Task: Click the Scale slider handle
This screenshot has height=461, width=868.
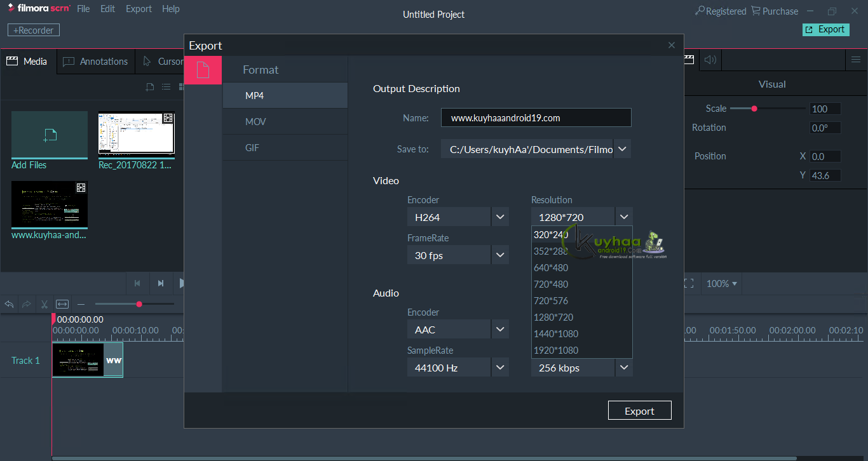Action: click(754, 109)
